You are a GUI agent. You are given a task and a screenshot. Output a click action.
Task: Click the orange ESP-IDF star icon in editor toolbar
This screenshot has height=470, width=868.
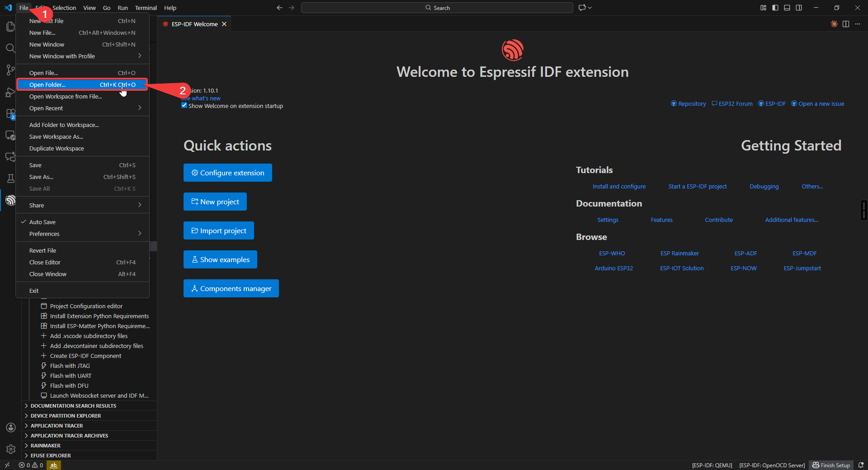pos(834,24)
